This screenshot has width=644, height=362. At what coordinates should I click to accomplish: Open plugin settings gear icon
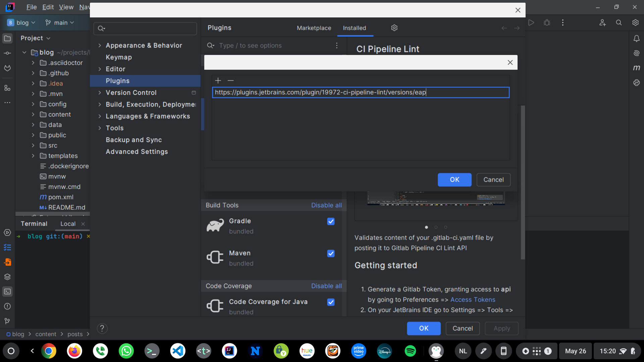394,28
